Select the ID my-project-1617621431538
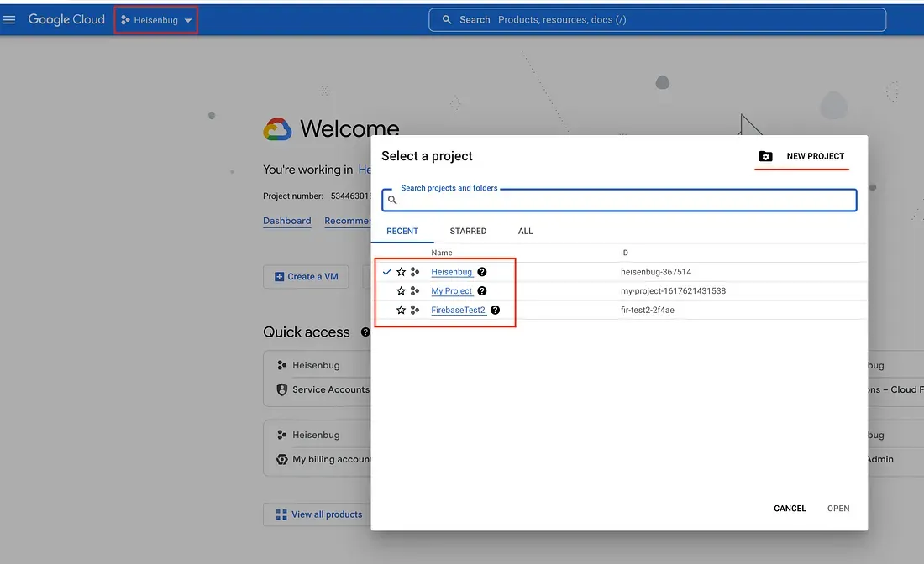Image resolution: width=924 pixels, height=564 pixels. point(673,291)
